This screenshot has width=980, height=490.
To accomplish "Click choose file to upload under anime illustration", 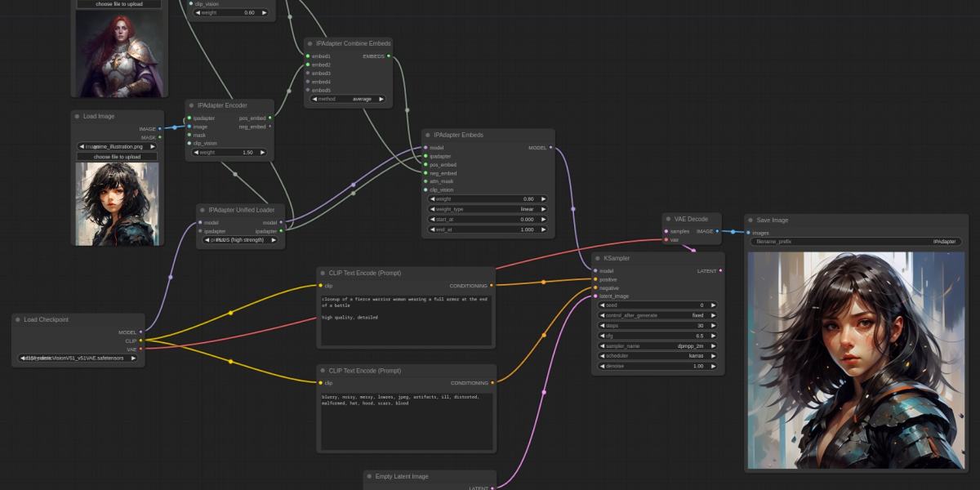I will (117, 157).
